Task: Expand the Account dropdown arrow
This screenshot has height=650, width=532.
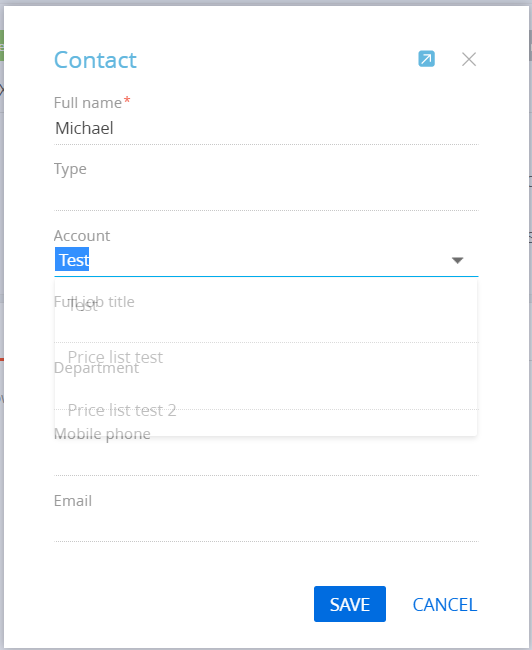Action: (457, 260)
